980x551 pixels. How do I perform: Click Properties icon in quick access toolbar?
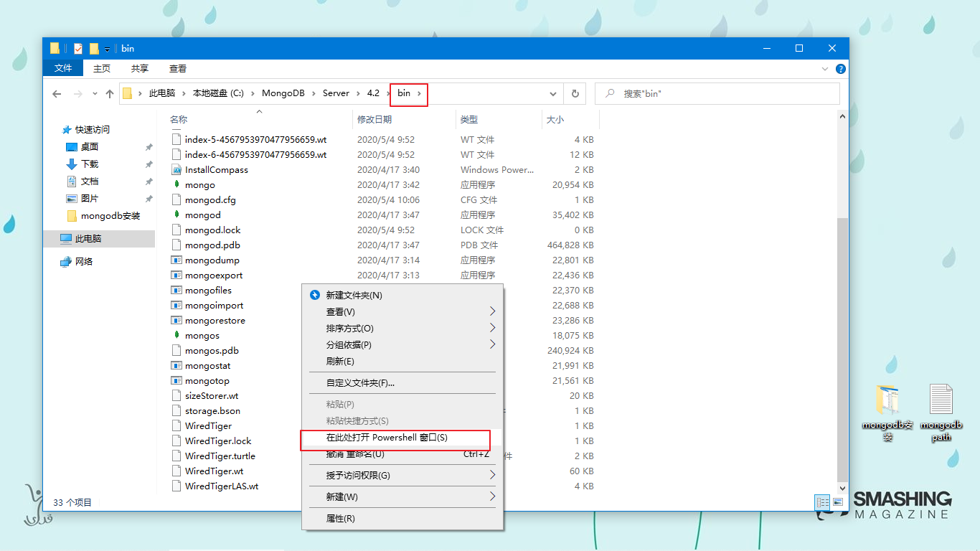[x=78, y=49]
